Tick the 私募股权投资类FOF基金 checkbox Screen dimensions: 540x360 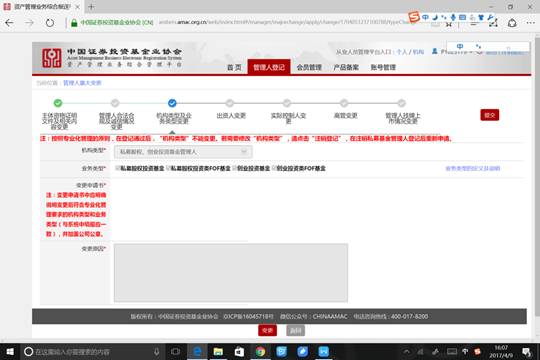[168, 168]
